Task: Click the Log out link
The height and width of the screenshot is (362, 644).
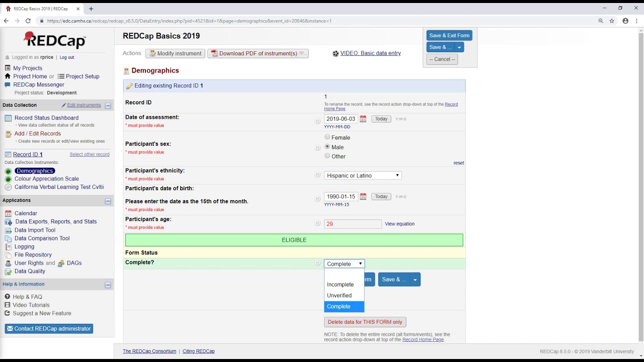Action: point(67,57)
